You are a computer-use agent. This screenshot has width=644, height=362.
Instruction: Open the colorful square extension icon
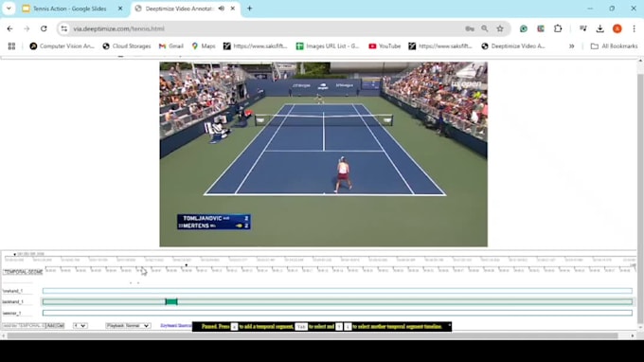click(x=541, y=28)
